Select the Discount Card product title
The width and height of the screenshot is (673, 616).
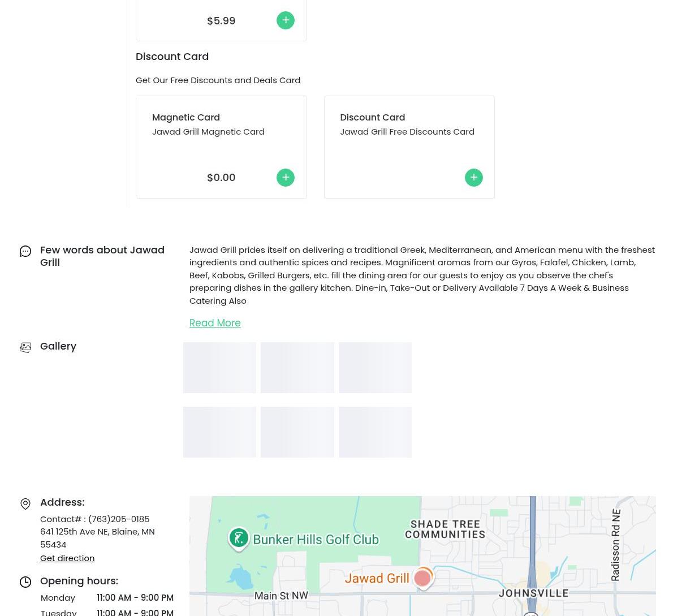coord(372,118)
